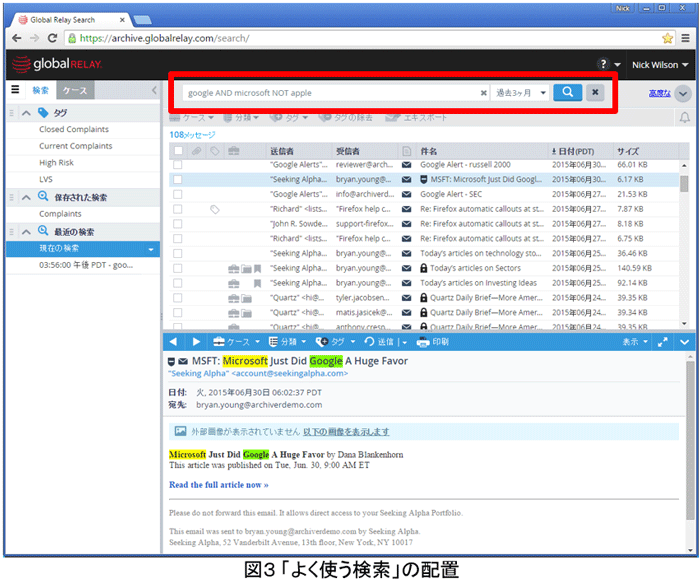Go to the next message arrow
Screen dimensions: 700x581
pyautogui.click(x=196, y=342)
